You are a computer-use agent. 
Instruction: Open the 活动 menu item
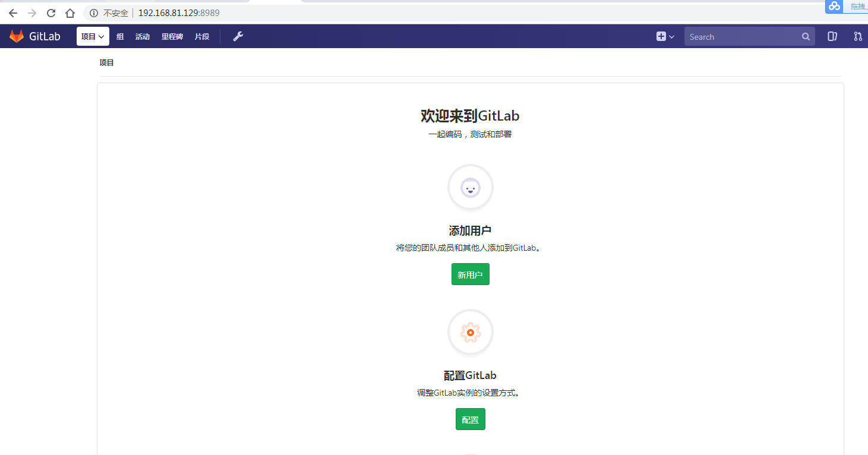143,37
